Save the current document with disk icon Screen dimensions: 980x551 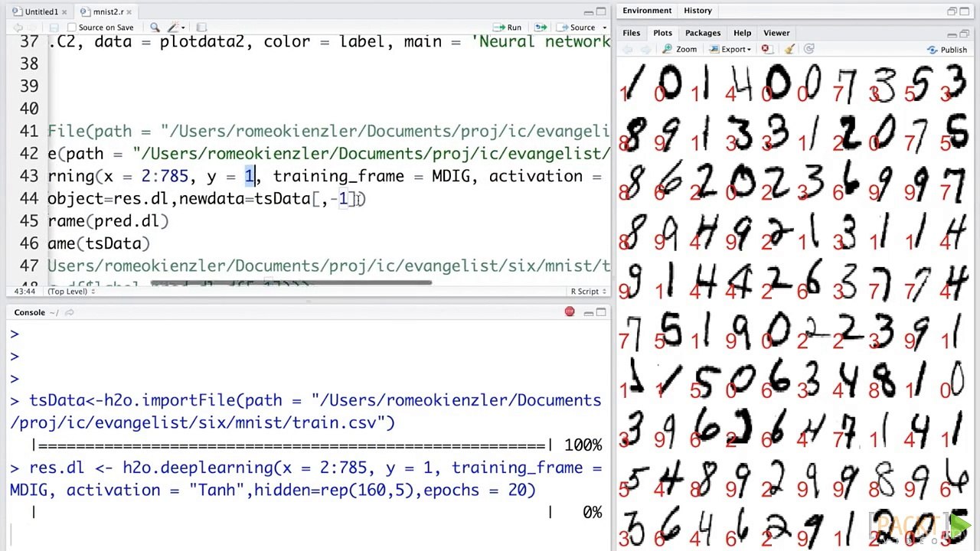(x=54, y=28)
